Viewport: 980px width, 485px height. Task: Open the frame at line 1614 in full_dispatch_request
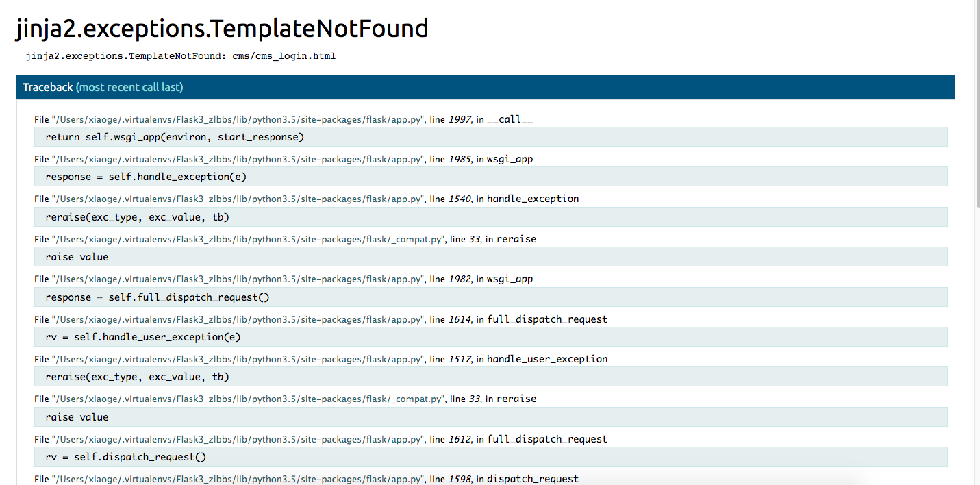[x=321, y=319]
